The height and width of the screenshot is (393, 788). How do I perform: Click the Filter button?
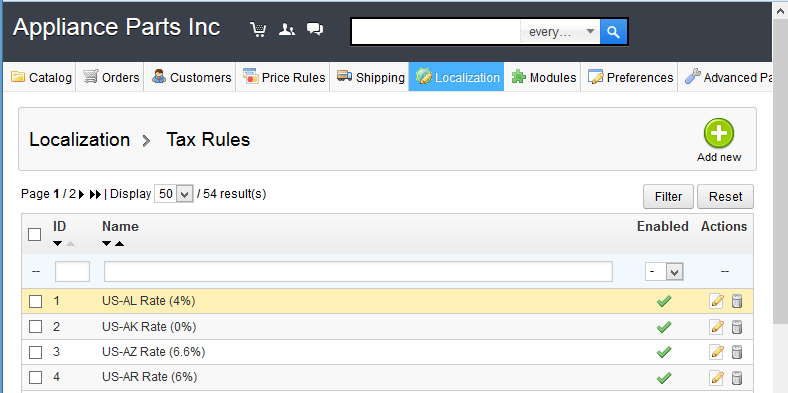point(668,196)
